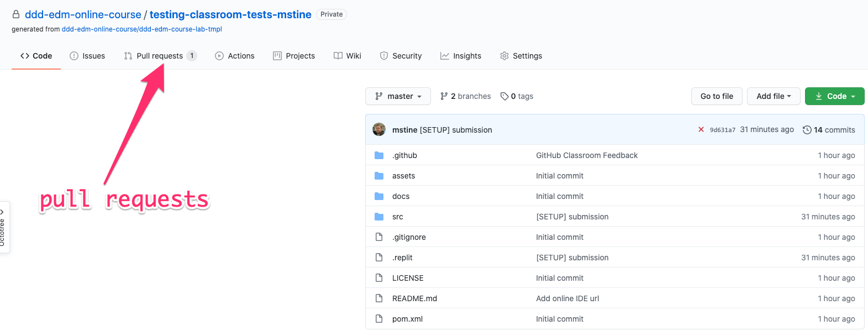
Task: View the 0 tags list
Action: point(517,96)
